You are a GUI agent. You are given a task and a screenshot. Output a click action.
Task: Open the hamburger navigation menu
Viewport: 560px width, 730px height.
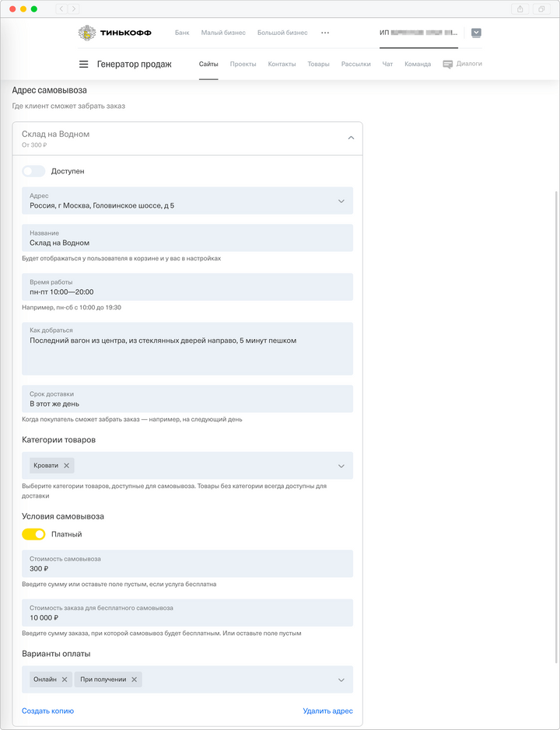pyautogui.click(x=84, y=65)
